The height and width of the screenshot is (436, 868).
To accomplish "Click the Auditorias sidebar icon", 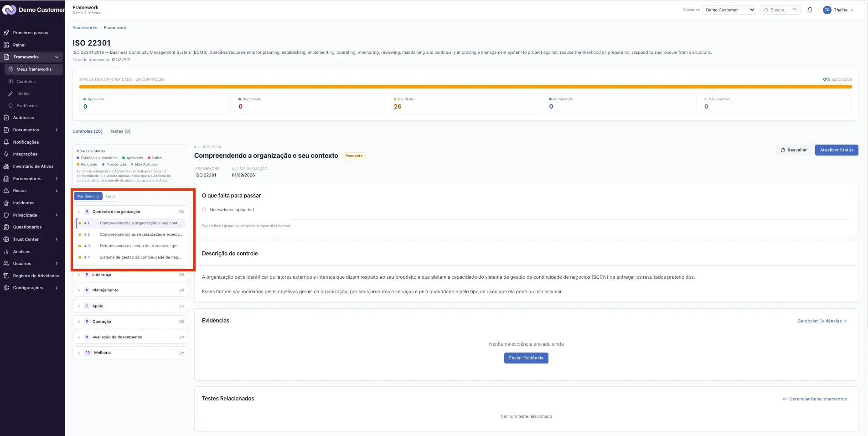I will click(6, 118).
